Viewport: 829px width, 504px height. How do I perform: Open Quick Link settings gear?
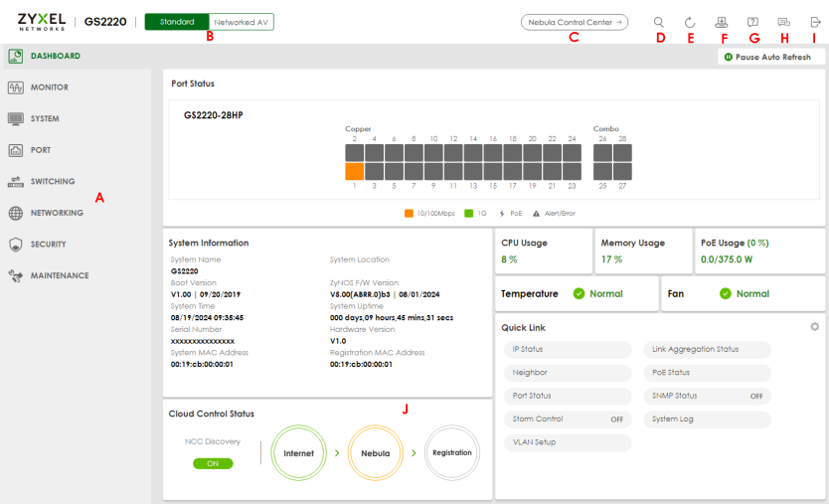(815, 327)
